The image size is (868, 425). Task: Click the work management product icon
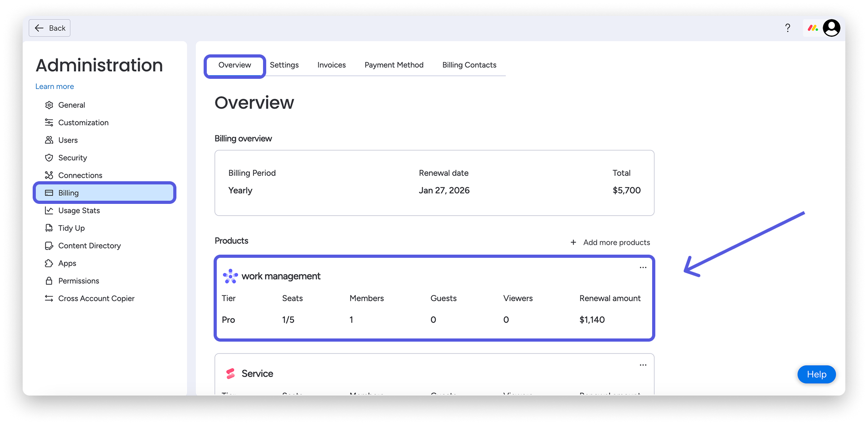pyautogui.click(x=230, y=276)
